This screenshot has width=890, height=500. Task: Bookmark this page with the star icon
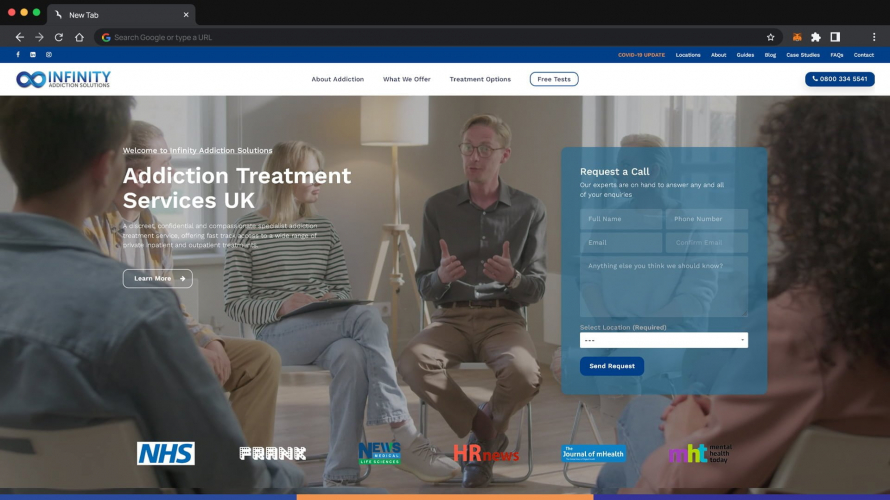point(770,37)
